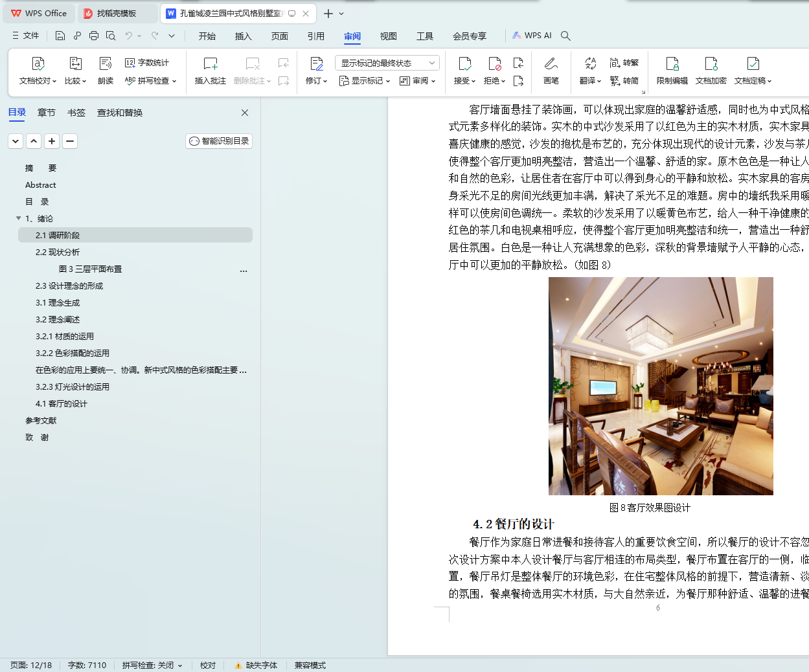Viewport: 809px width, 672px height.
Task: Click the 文档校对 proofreading icon
Action: [38, 63]
